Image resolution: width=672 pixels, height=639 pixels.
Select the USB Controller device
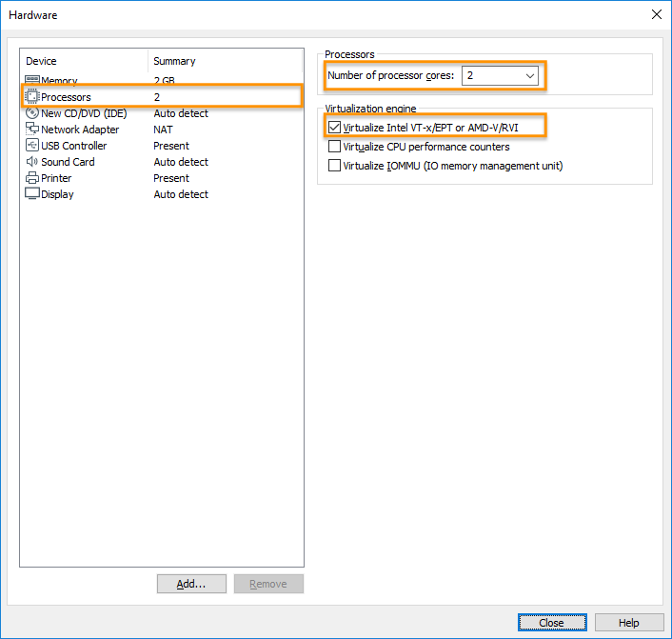click(x=73, y=146)
